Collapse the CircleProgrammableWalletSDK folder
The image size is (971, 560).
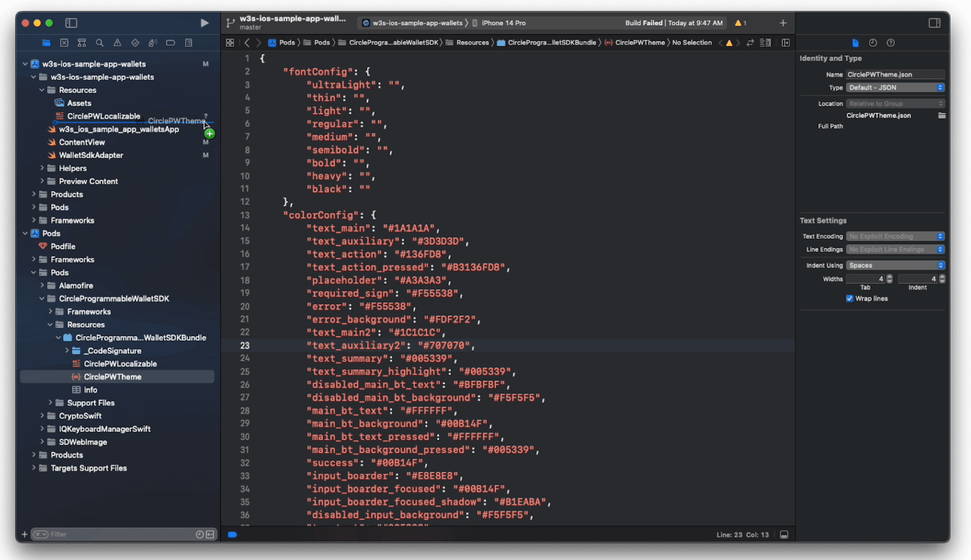tap(42, 298)
